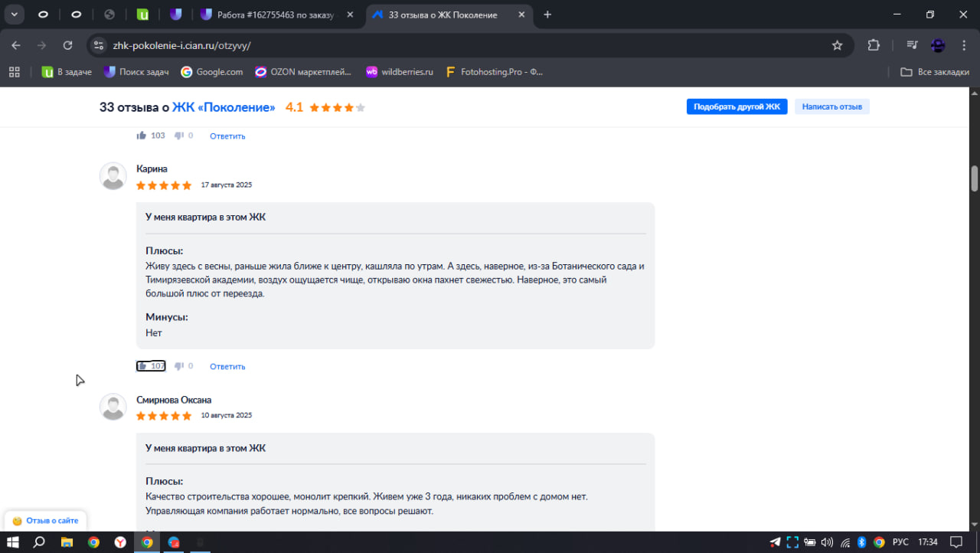Switch to the Работа #162755463 tab
The image size is (980, 553).
point(266,15)
